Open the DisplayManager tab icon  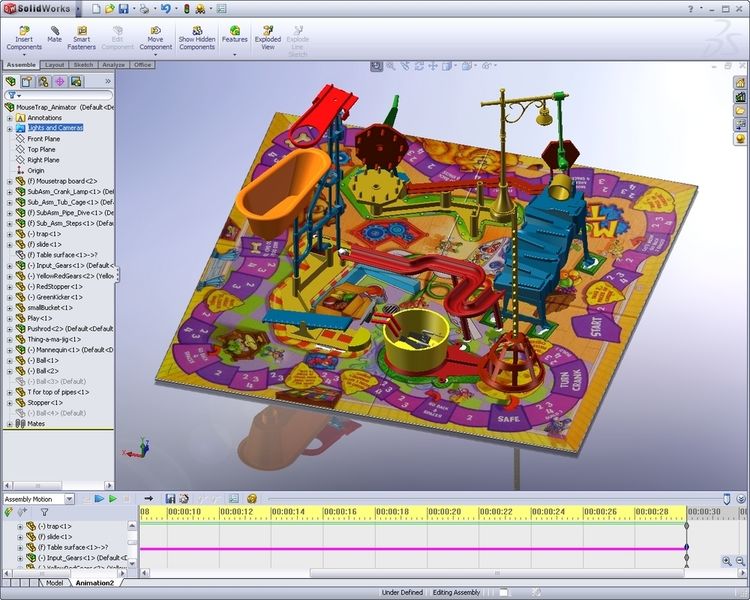click(76, 81)
